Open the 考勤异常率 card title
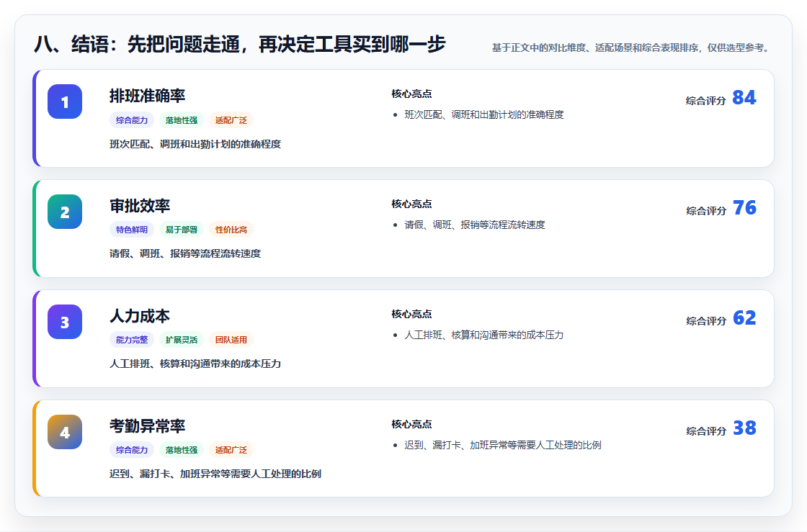Viewport: 807px width, 532px height. click(x=147, y=425)
